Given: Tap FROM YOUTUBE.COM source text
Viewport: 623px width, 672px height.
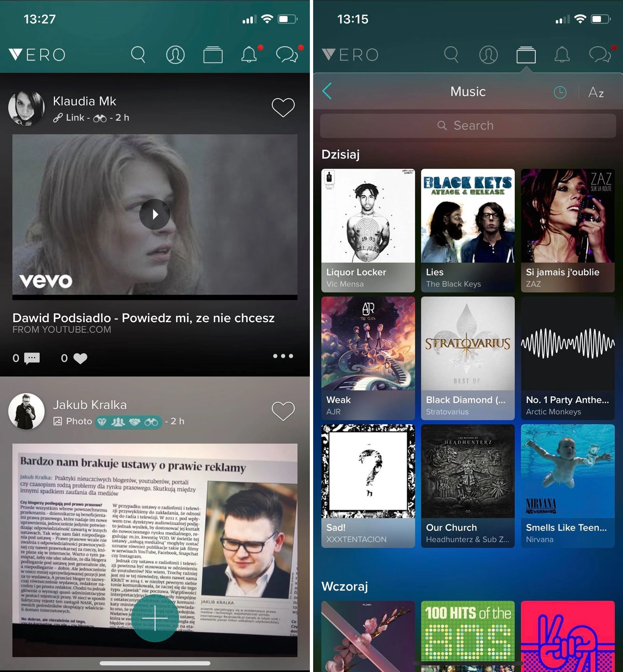Looking at the screenshot, I should coord(62,329).
